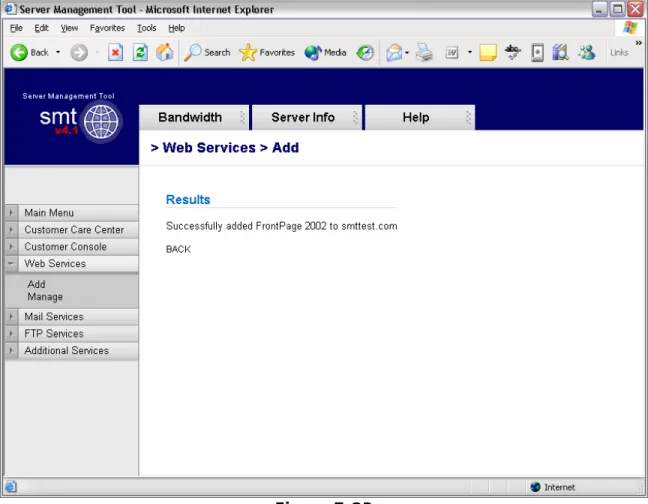Click the Mail envelope icon

point(394,52)
